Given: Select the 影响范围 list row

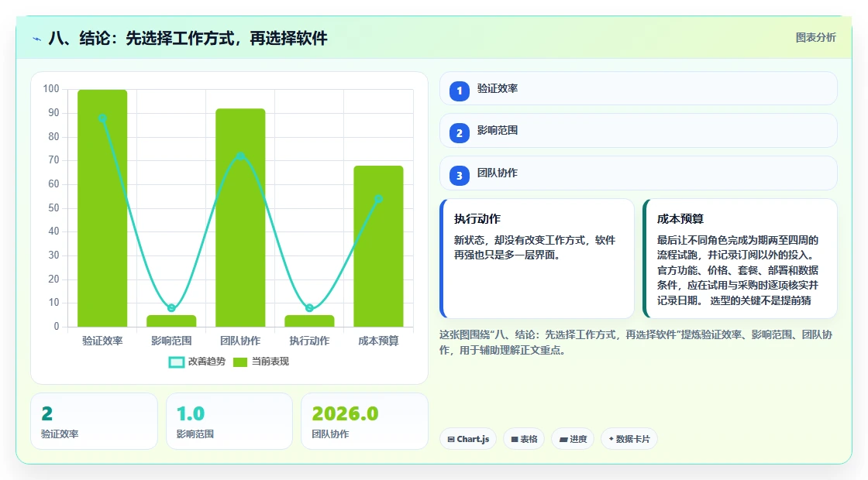Looking at the screenshot, I should [x=639, y=131].
